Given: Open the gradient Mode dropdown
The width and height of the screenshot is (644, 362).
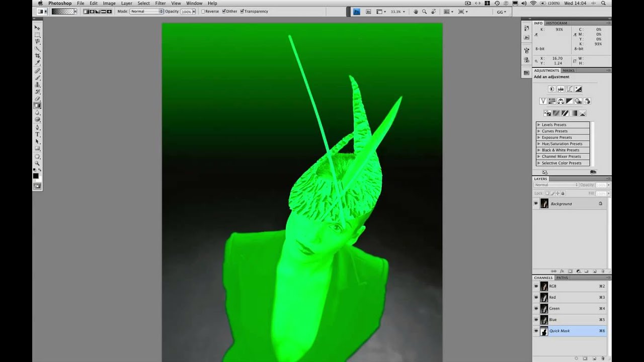Looking at the screenshot, I should point(147,11).
